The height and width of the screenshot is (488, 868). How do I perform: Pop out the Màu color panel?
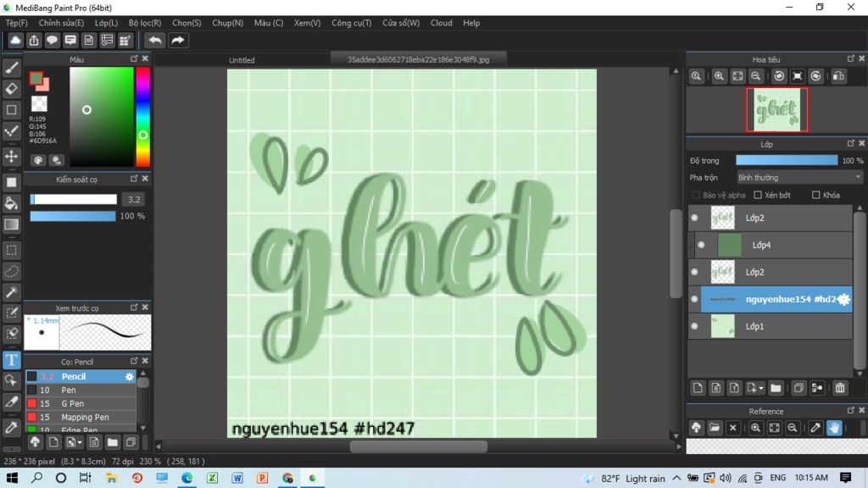pos(134,58)
